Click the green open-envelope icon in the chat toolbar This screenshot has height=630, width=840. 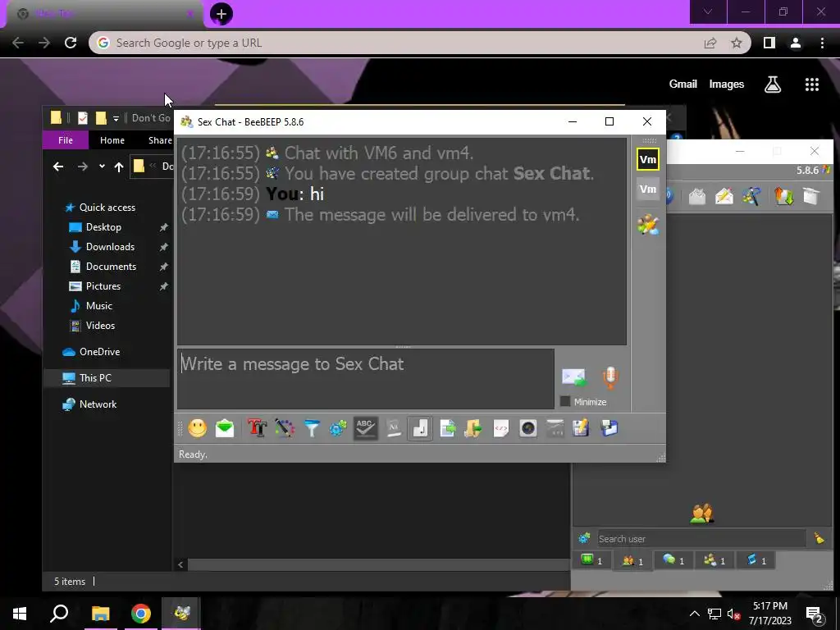pos(225,428)
